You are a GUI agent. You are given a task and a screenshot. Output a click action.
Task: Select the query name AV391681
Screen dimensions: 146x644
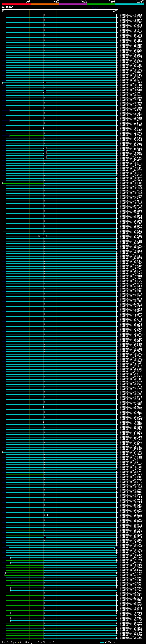[8, 8]
